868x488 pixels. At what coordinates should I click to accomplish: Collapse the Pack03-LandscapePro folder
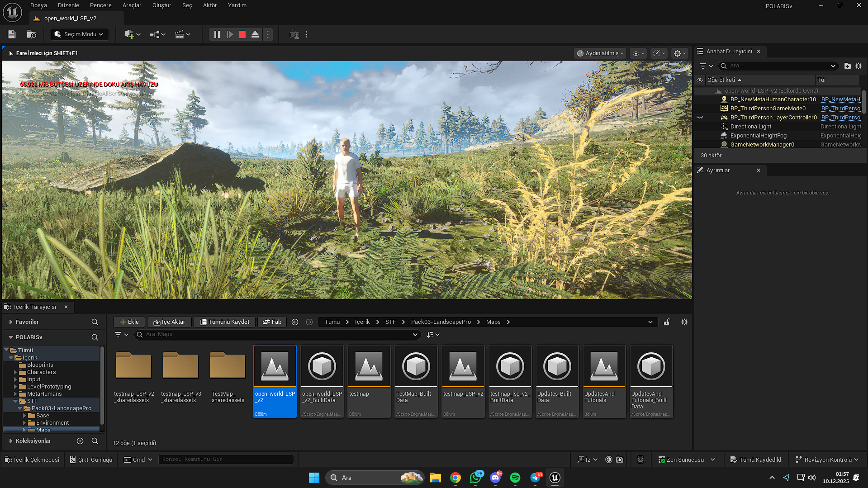pyautogui.click(x=20, y=408)
